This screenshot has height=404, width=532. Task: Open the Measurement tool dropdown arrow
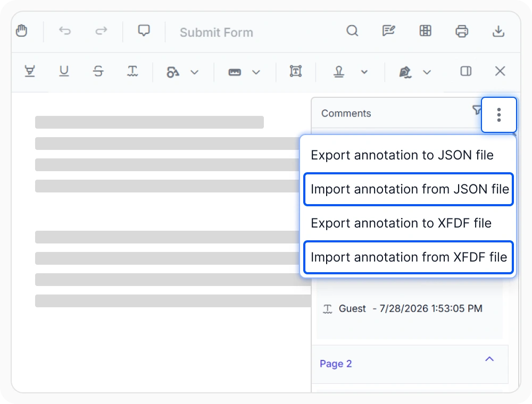256,72
